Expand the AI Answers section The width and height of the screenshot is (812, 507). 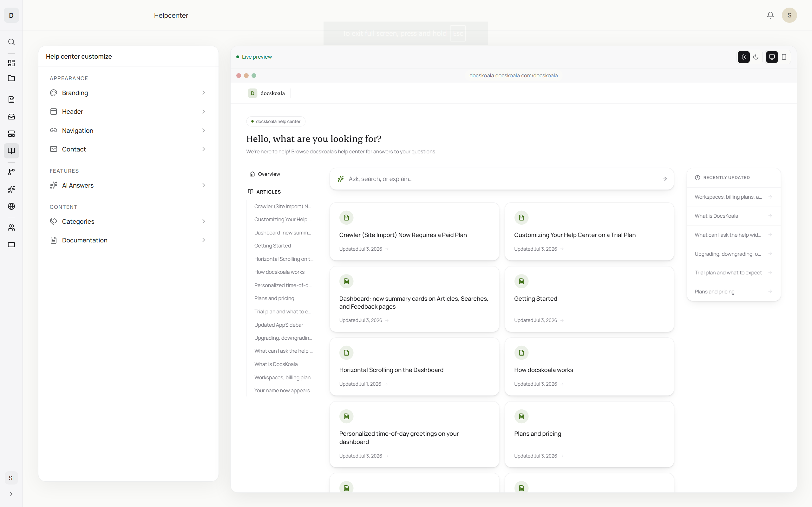click(128, 185)
